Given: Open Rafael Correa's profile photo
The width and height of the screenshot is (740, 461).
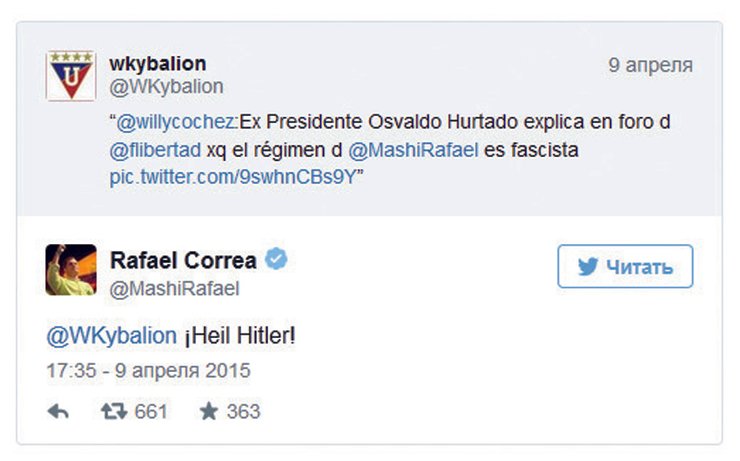Looking at the screenshot, I should (x=71, y=270).
